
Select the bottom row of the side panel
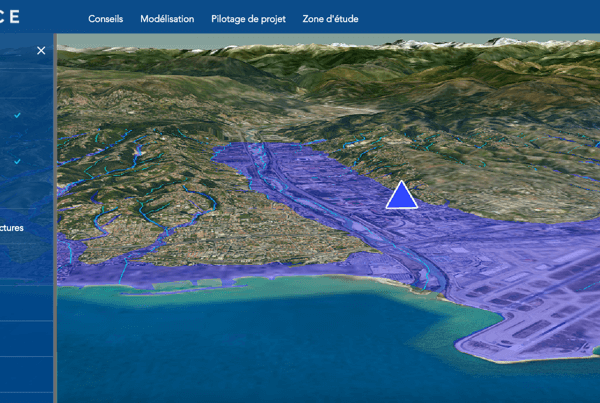(x=25, y=397)
